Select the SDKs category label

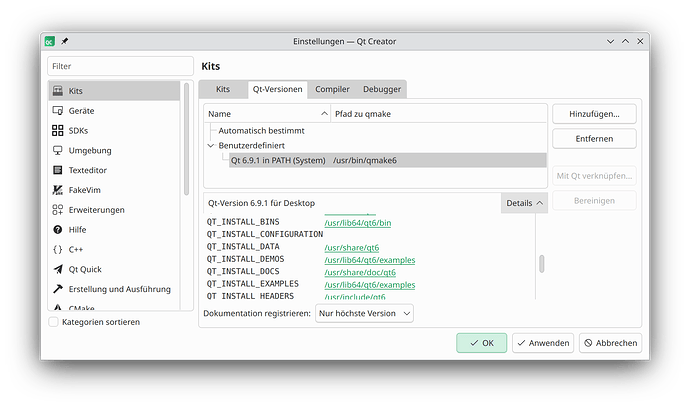tap(78, 130)
